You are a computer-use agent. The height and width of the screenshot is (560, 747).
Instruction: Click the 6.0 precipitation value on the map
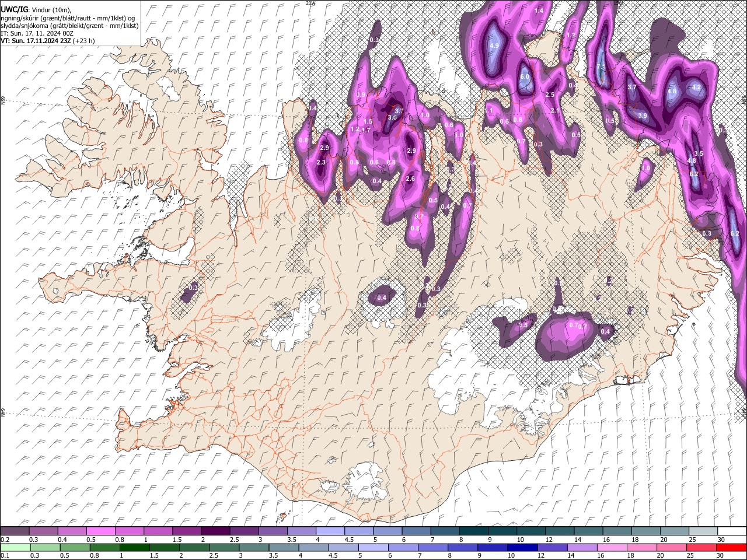[x=524, y=77]
